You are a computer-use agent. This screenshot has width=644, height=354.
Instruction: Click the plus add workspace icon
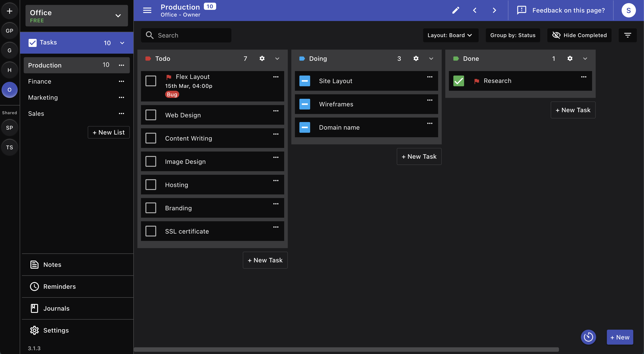click(x=9, y=11)
